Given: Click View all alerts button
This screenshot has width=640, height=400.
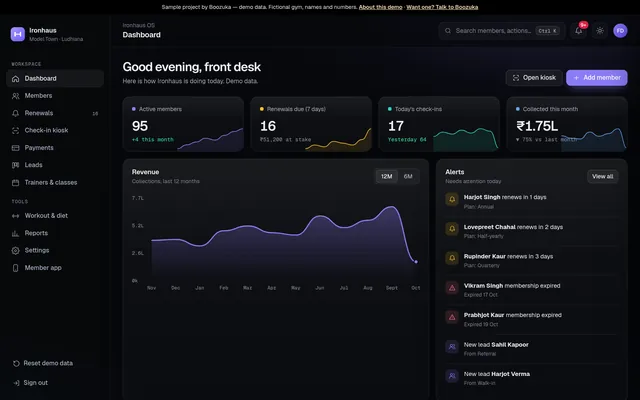Looking at the screenshot, I should click(602, 176).
